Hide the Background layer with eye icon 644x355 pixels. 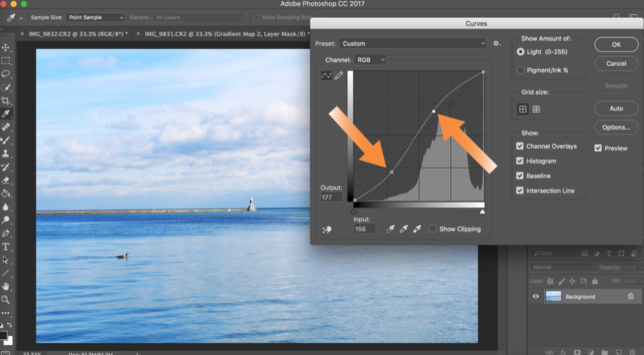[535, 296]
